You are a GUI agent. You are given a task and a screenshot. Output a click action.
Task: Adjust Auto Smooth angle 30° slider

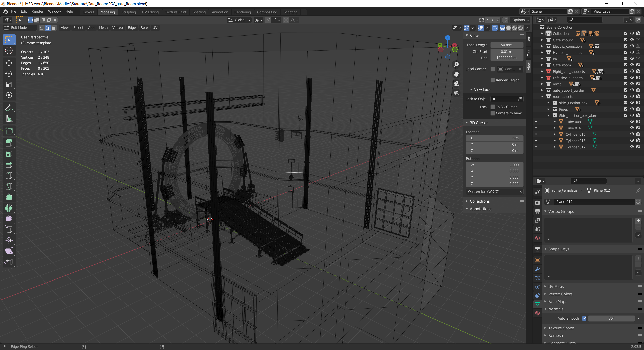(611, 318)
